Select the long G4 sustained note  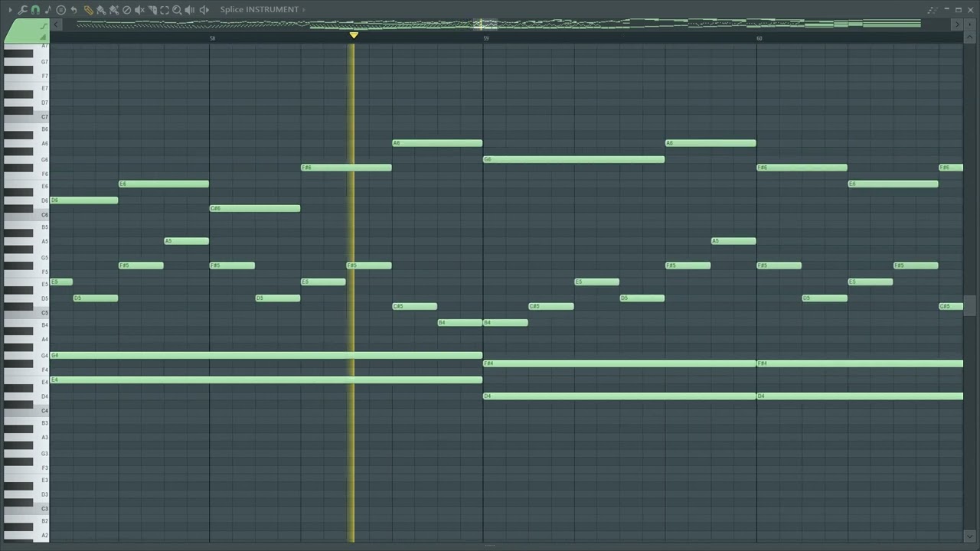[266, 355]
